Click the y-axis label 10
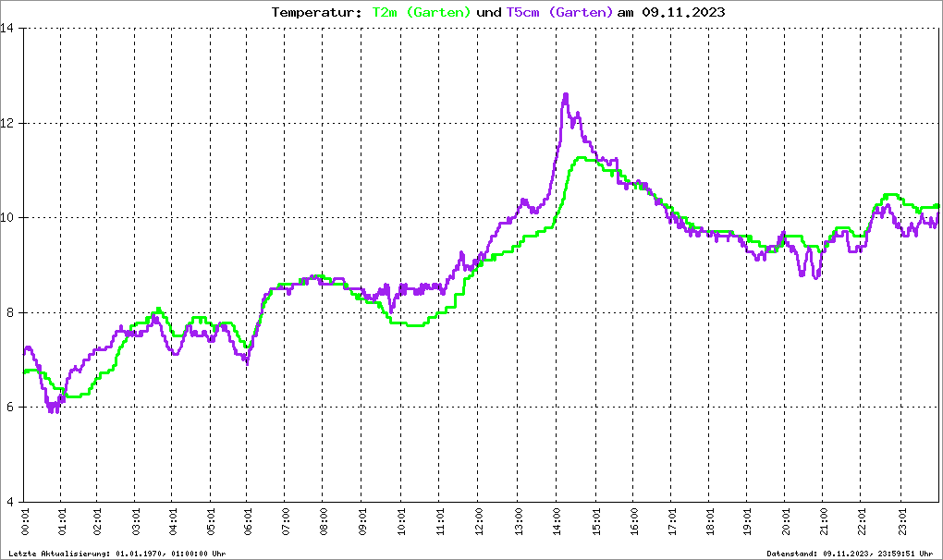This screenshot has height=560, width=943. 7,217
